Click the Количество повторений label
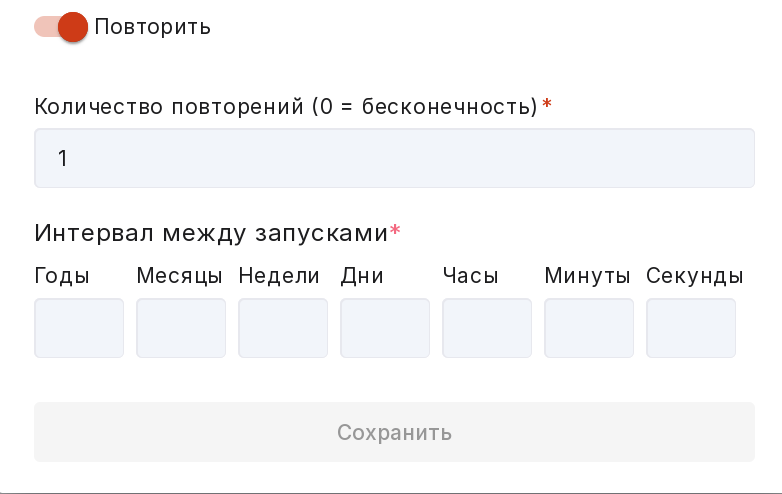The height and width of the screenshot is (494, 782). click(286, 106)
